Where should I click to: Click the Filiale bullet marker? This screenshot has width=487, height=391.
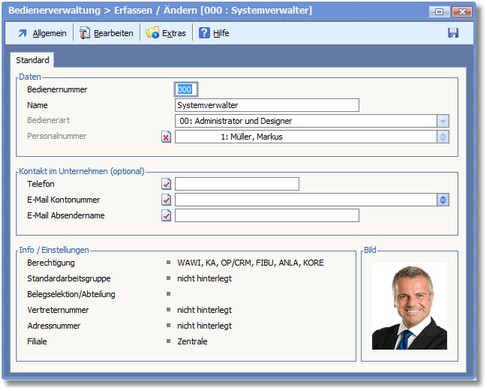(x=168, y=341)
